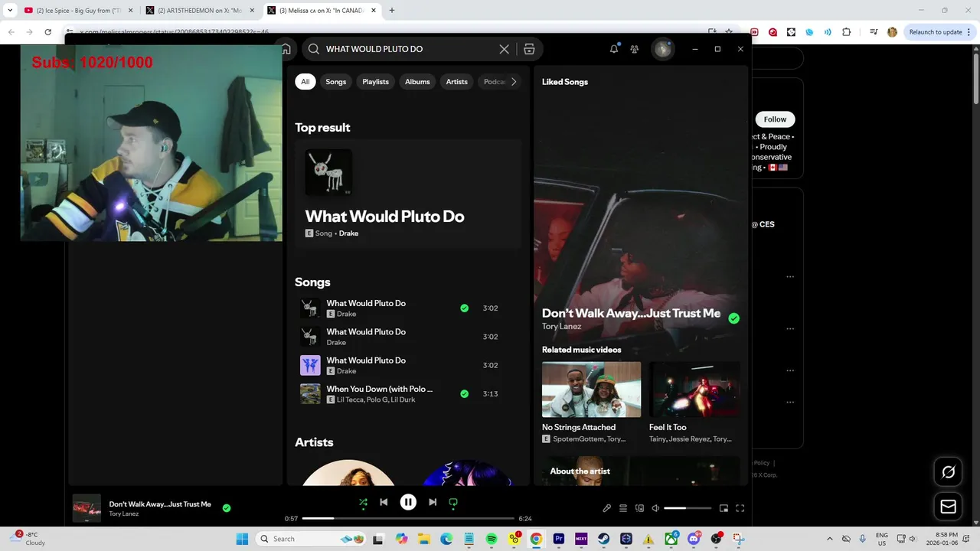Open Grok icon in X window
The image size is (980, 551).
(948, 472)
